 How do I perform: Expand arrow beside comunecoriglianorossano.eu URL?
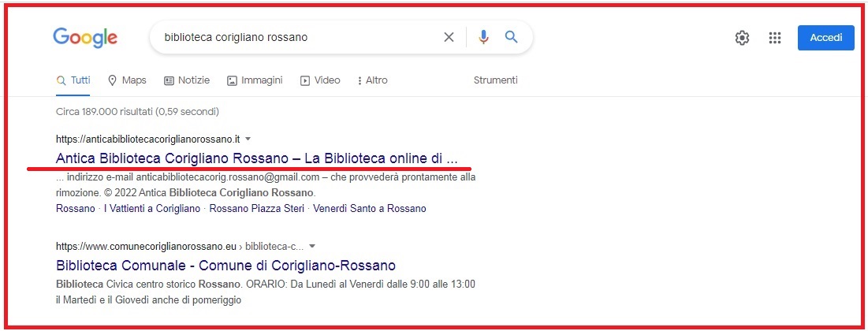point(312,246)
